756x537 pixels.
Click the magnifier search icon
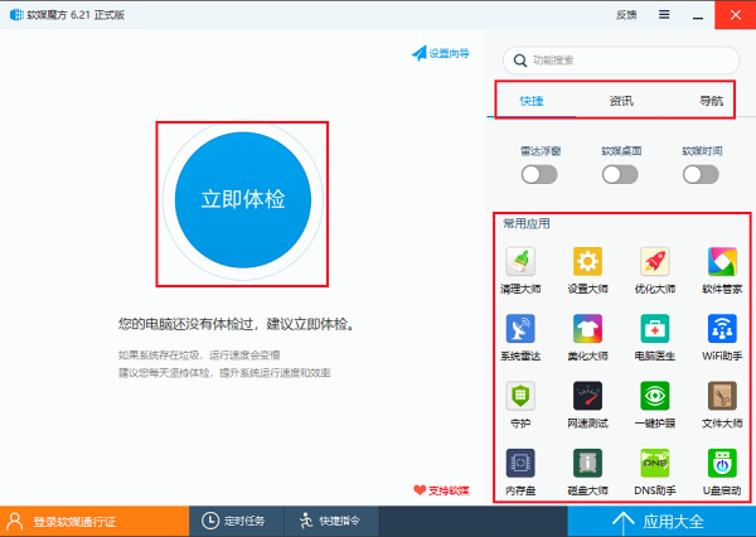click(520, 61)
